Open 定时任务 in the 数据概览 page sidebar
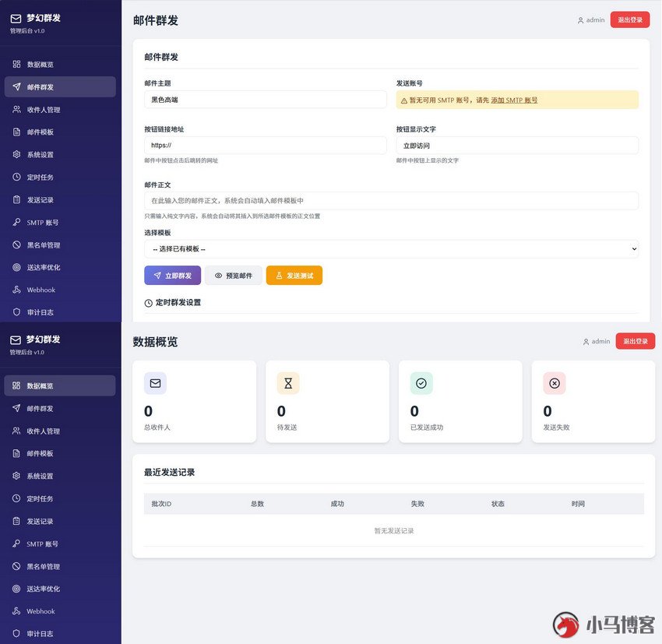Viewport: 662px width, 644px height. [60, 498]
